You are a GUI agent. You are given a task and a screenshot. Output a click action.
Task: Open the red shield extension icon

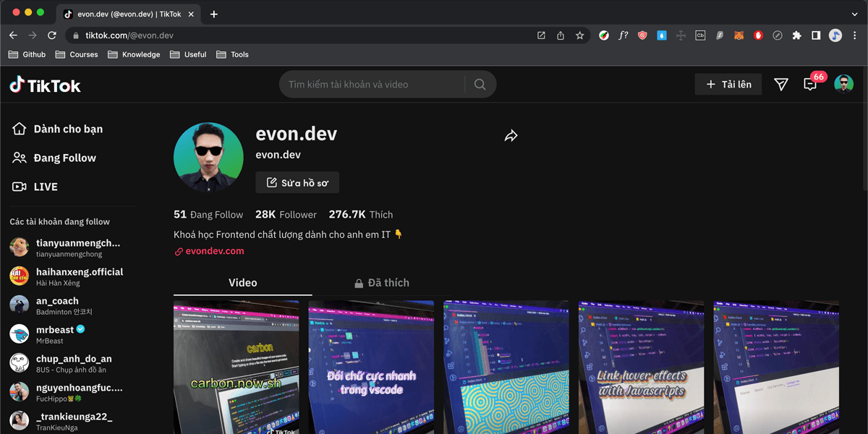coord(642,35)
